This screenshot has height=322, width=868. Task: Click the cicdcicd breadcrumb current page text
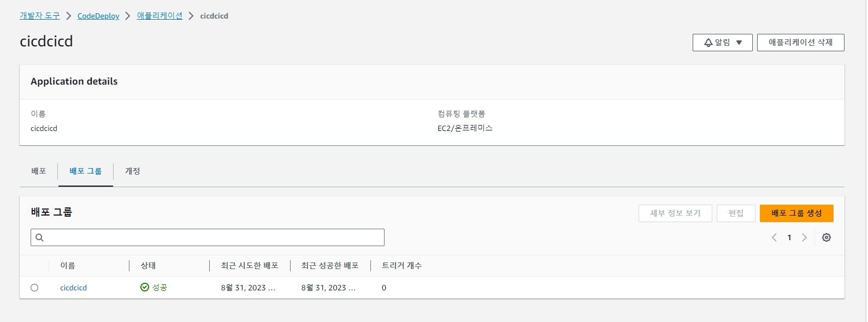[x=214, y=16]
